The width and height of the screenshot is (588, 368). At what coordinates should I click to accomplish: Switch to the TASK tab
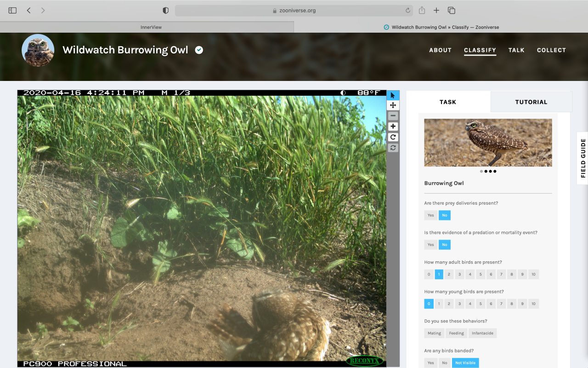(x=448, y=102)
